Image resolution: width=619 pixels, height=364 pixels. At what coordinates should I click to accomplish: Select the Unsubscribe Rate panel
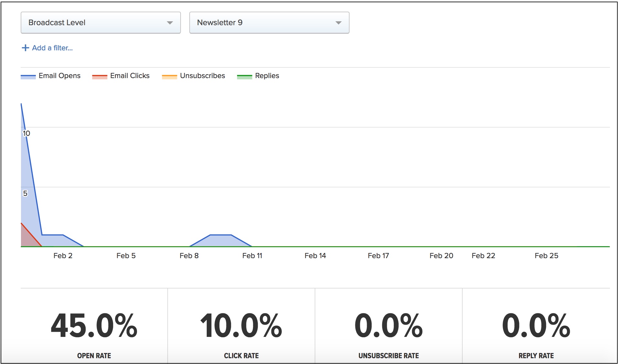pos(389,326)
